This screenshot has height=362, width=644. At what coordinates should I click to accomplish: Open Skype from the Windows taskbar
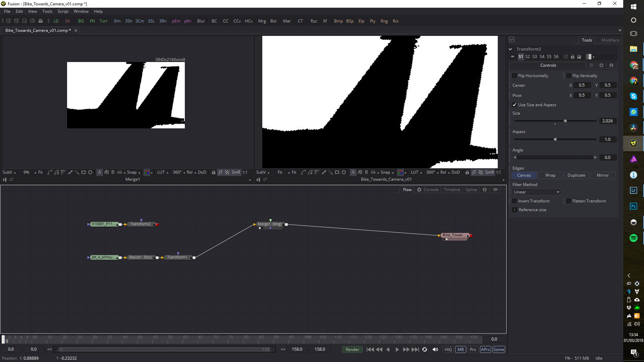point(633,96)
